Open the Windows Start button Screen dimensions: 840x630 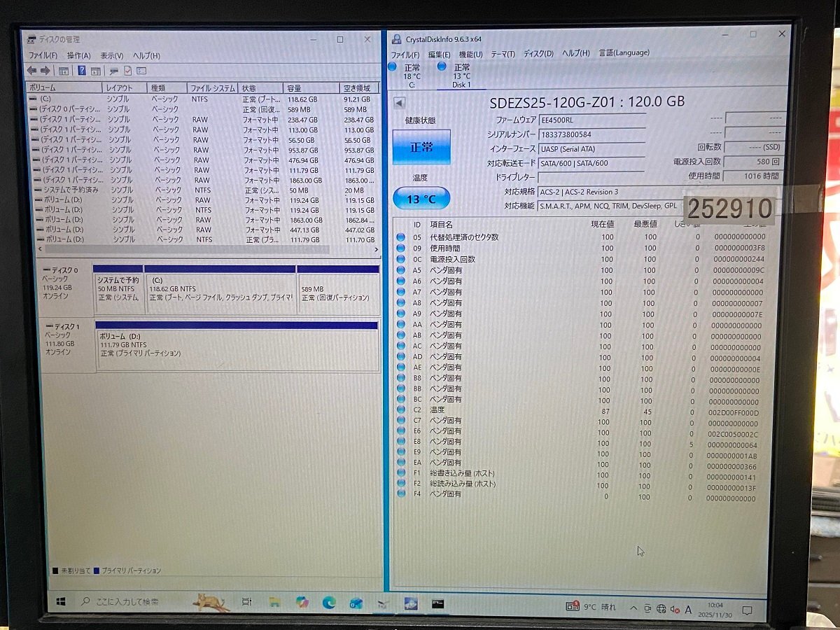pos(61,601)
